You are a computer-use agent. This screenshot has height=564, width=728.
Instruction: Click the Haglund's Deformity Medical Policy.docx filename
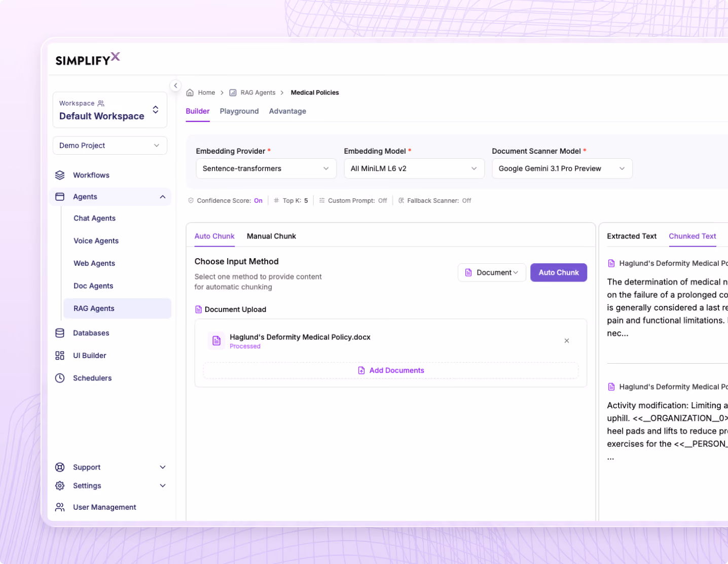click(x=300, y=337)
